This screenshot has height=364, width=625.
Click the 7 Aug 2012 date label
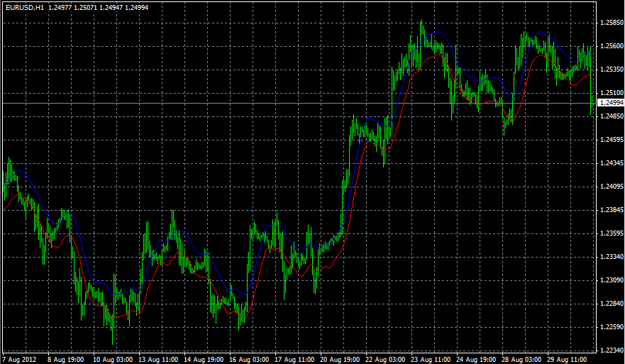20,360
